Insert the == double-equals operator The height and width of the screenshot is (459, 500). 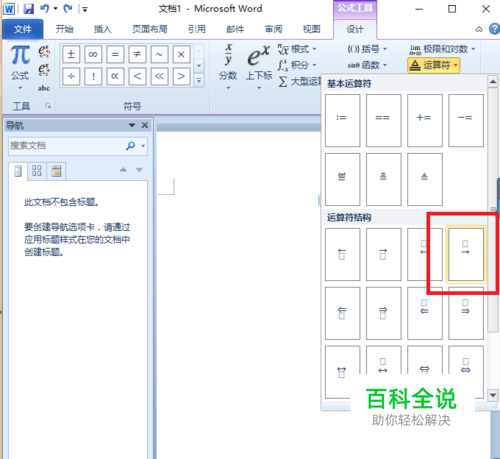383,120
